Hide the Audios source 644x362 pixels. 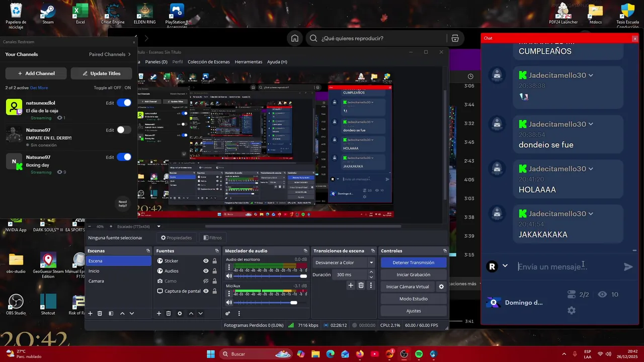[x=206, y=271]
